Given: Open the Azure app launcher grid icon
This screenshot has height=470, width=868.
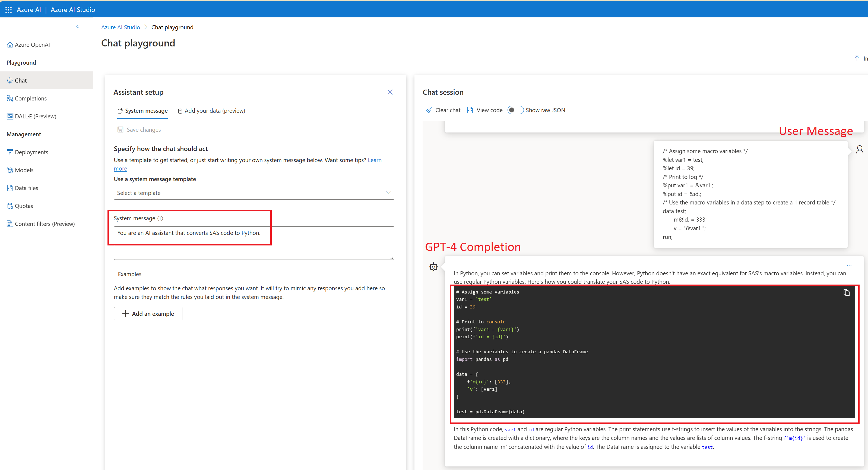Looking at the screenshot, I should (8, 10).
